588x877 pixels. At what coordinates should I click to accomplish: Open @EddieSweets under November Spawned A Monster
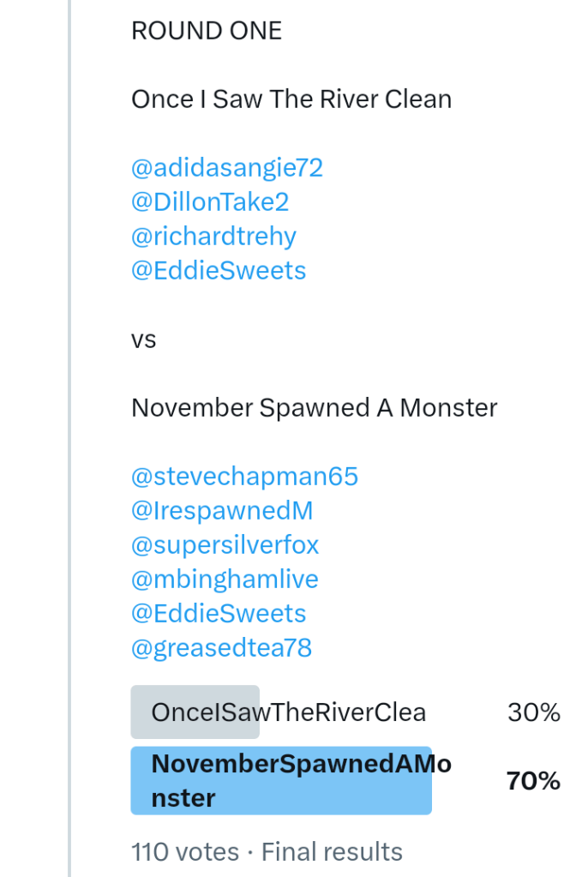point(218,614)
